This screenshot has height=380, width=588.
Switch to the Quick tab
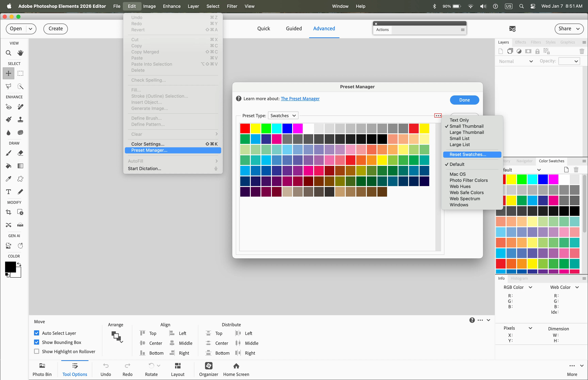[x=264, y=29]
